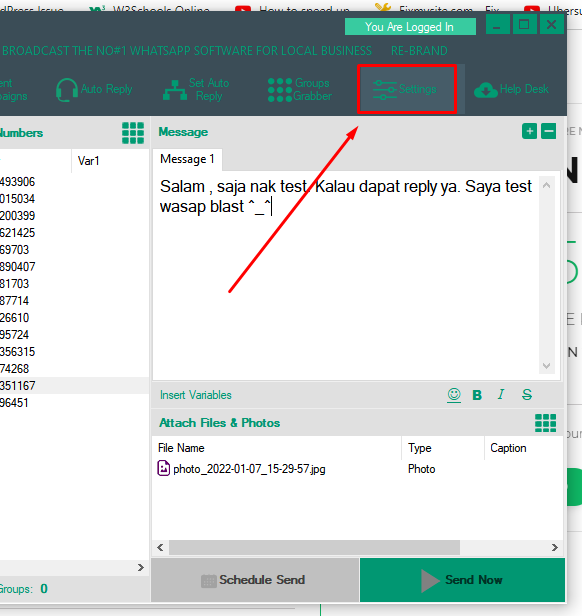Open Set Auto Reply tool

point(196,90)
